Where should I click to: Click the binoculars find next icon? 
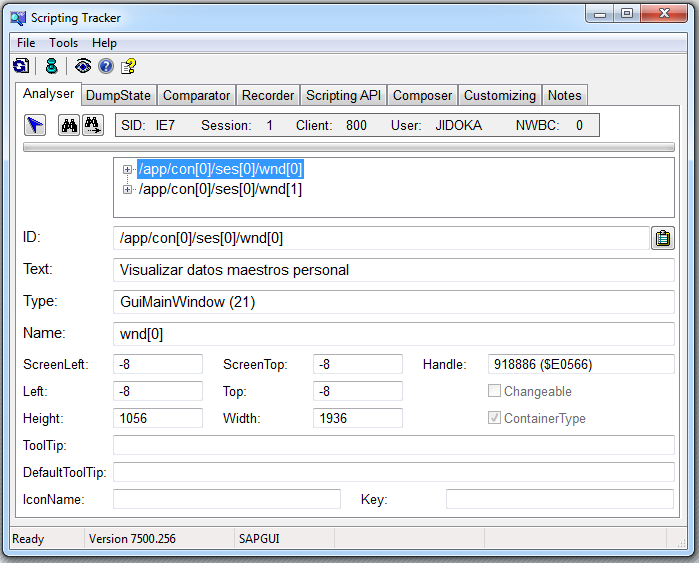[93, 125]
